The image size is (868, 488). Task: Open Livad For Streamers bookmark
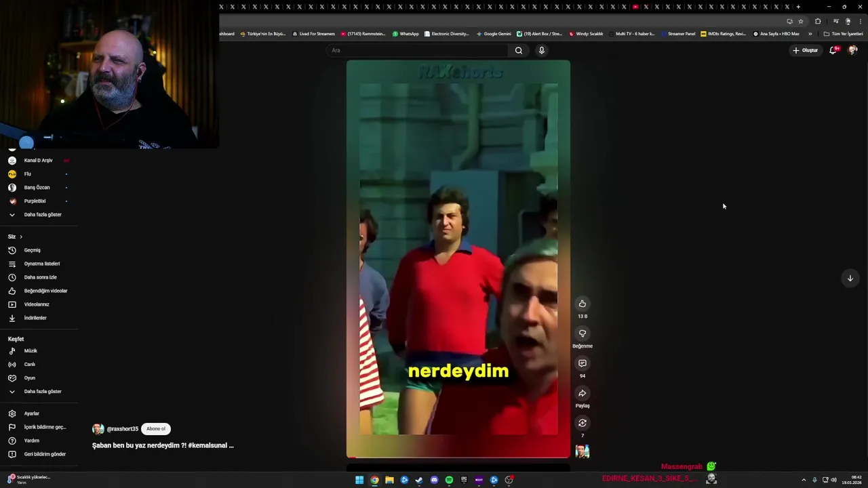(313, 34)
